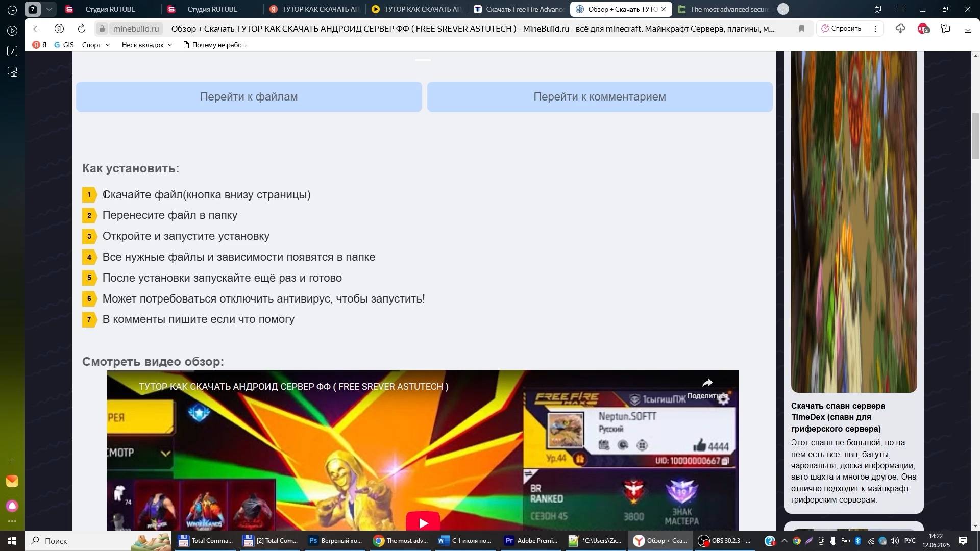Open Alice assistant icon in sidebar
This screenshot has height=551, width=980.
point(12,506)
